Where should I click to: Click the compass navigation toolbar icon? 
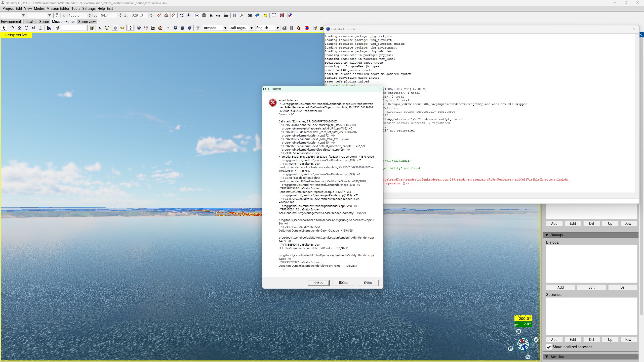coord(290,15)
